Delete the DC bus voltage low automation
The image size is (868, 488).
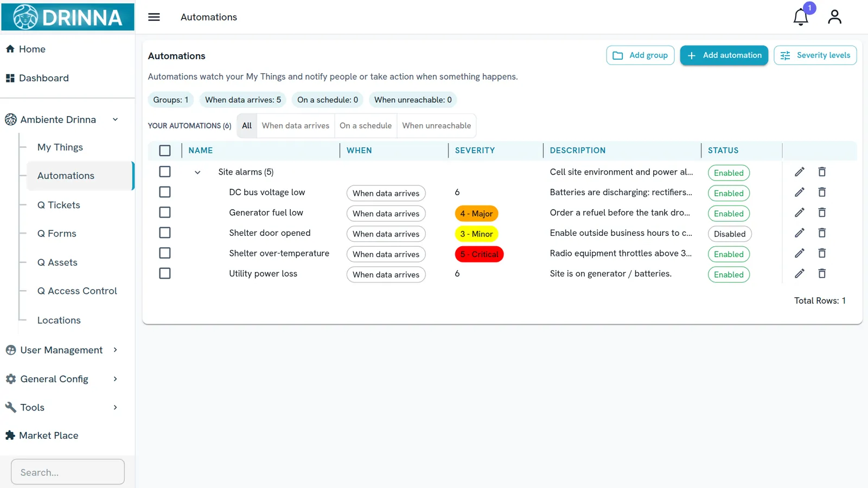point(822,192)
